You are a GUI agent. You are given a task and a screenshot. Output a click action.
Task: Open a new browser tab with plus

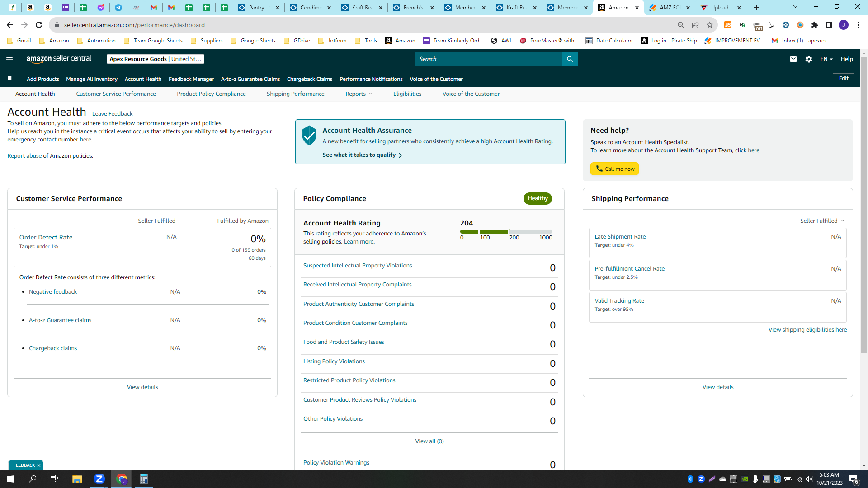pos(756,8)
